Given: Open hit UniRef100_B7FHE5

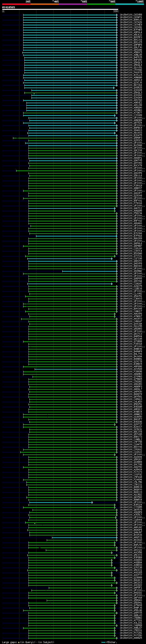Looking at the screenshot, I should [131, 30].
